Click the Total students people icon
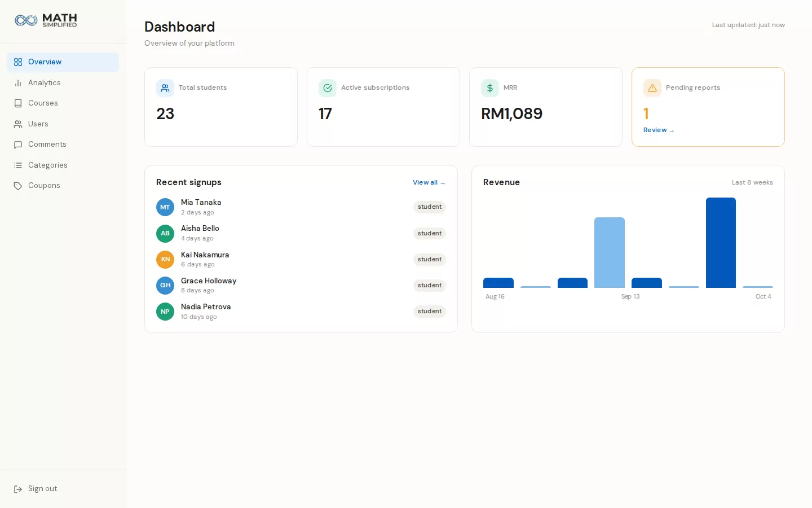The image size is (812, 508). click(x=165, y=88)
